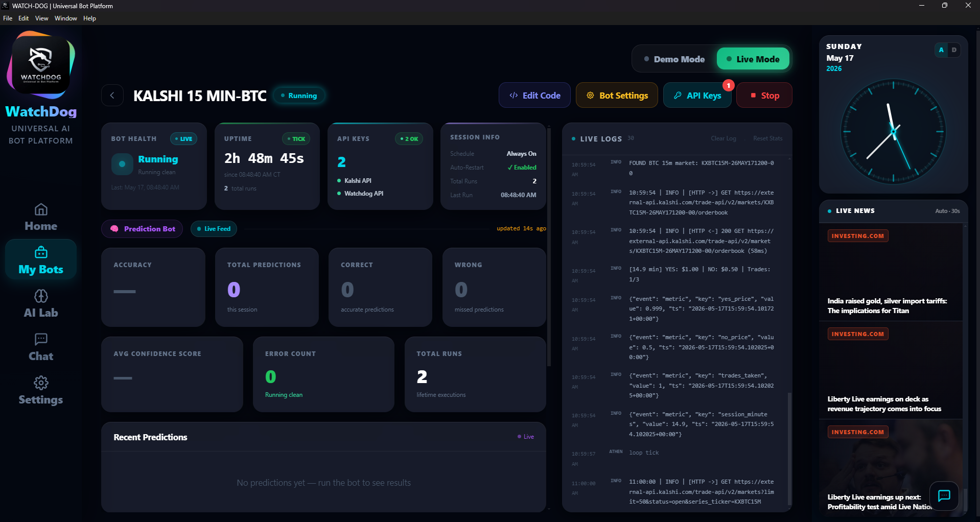
Task: Open the floating chat bubble icon
Action: tap(944, 495)
